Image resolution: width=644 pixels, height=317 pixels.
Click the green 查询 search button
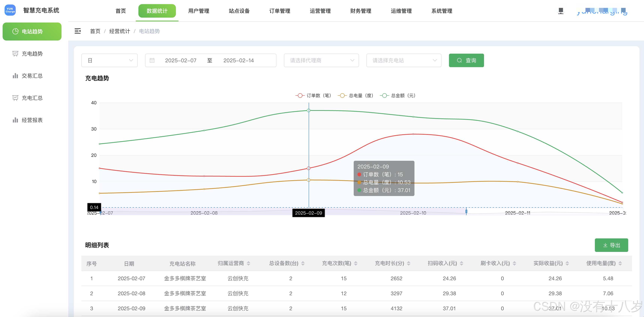pyautogui.click(x=466, y=61)
